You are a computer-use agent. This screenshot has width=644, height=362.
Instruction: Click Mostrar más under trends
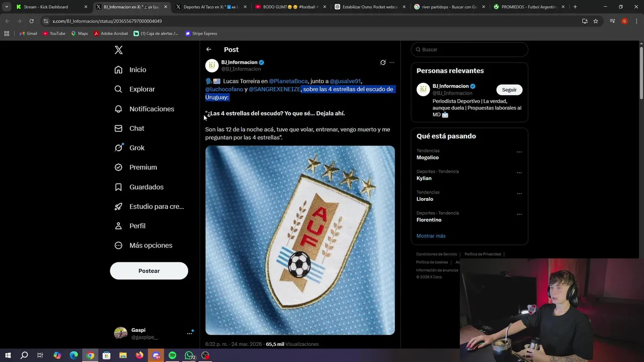pyautogui.click(x=431, y=236)
